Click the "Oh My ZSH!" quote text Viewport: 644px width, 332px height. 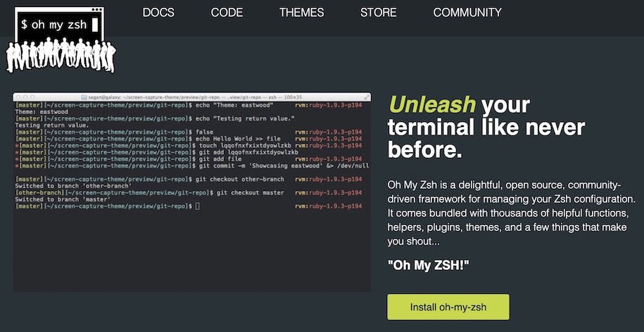[x=428, y=265]
